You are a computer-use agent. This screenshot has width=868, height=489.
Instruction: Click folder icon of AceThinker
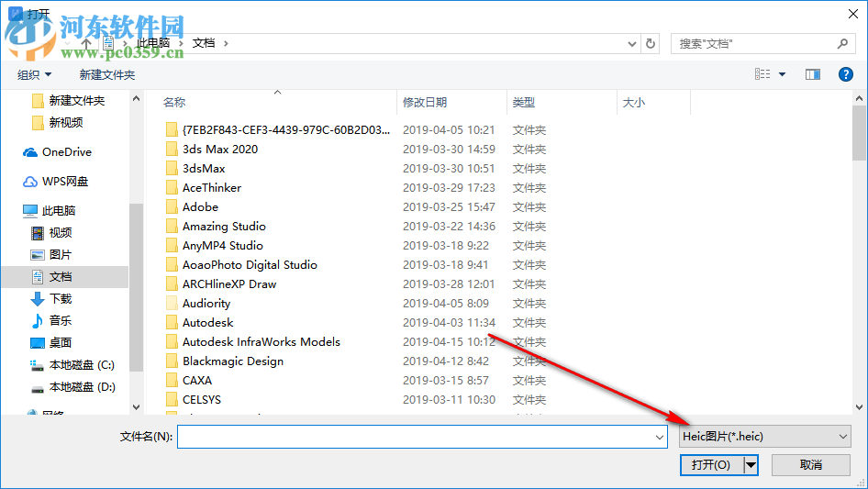[x=172, y=188]
